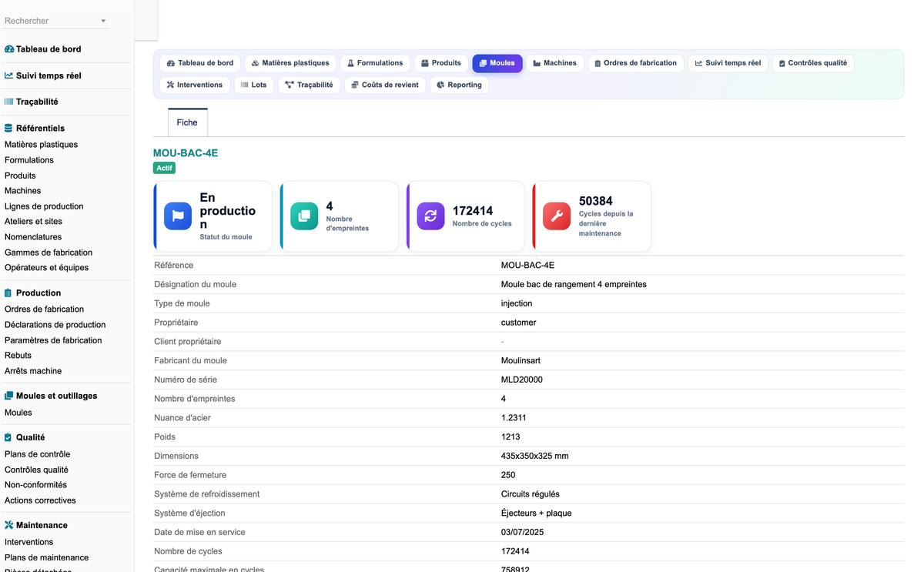
Task: Open the Search dropdown arrow
Action: (103, 22)
